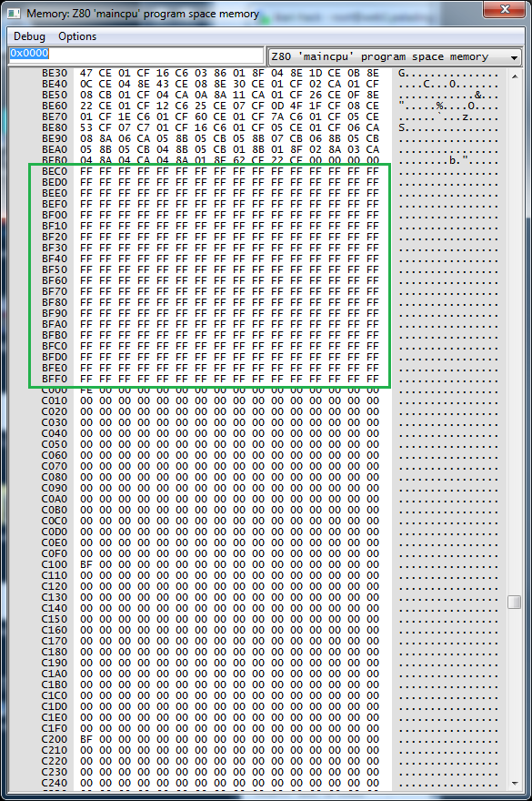Click the vertical scrollbar up arrow
532x801 pixels.
tap(515, 76)
